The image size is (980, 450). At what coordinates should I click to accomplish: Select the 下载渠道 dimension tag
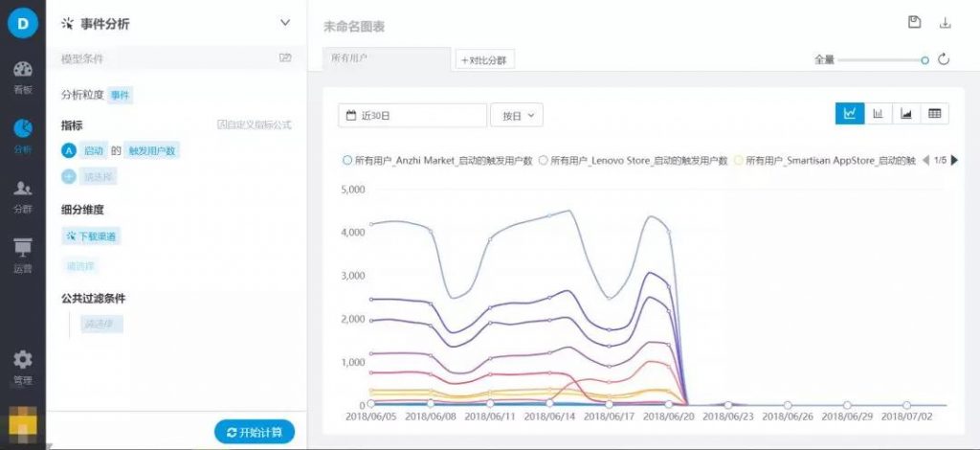[91, 236]
